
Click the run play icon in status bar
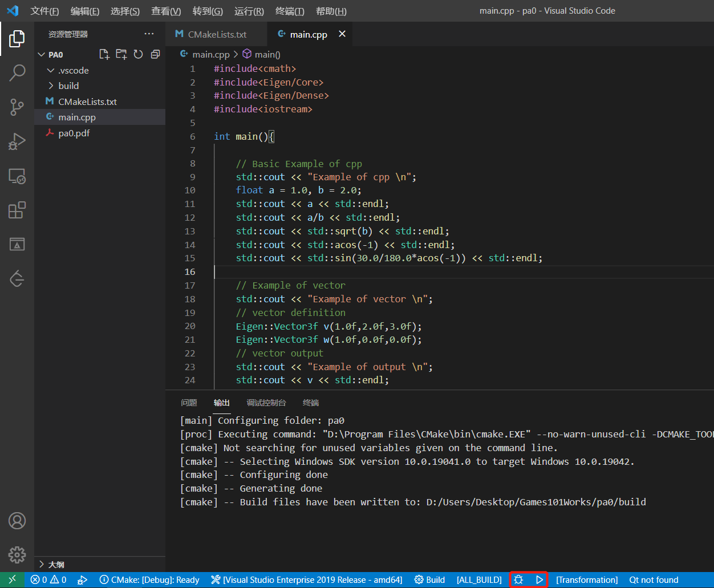pos(539,580)
